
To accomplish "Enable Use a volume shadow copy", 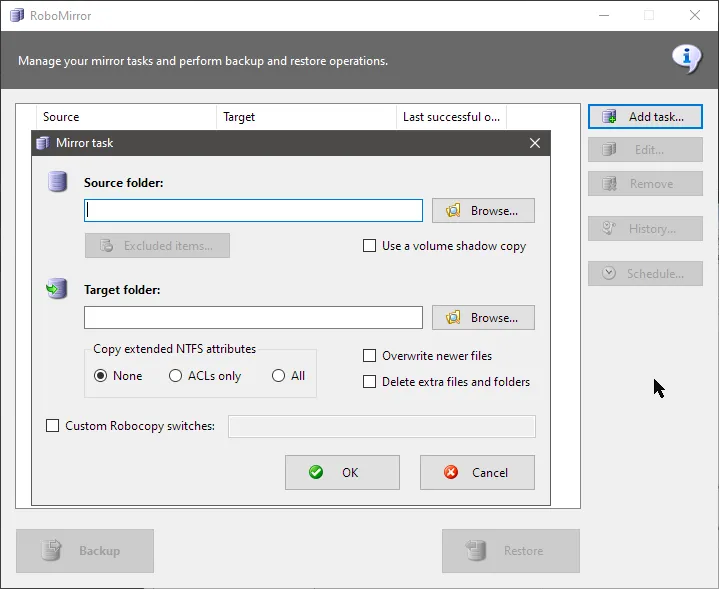I will tap(370, 246).
